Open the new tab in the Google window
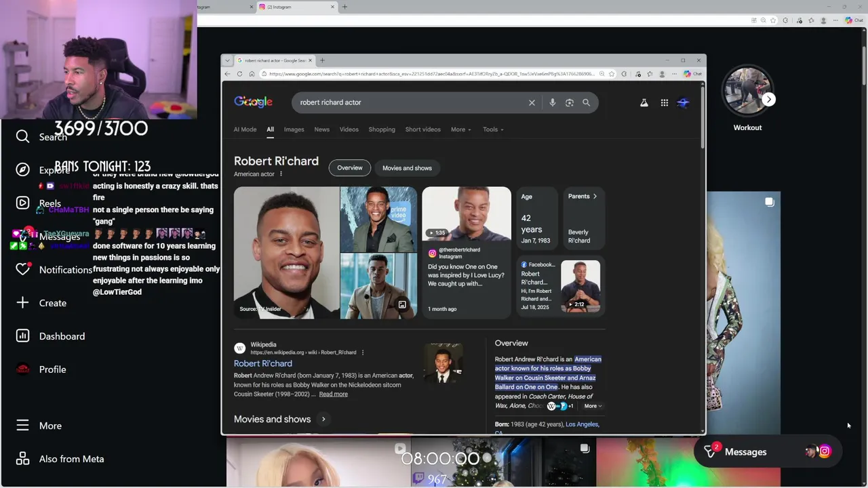This screenshot has width=868, height=488. coord(322,60)
